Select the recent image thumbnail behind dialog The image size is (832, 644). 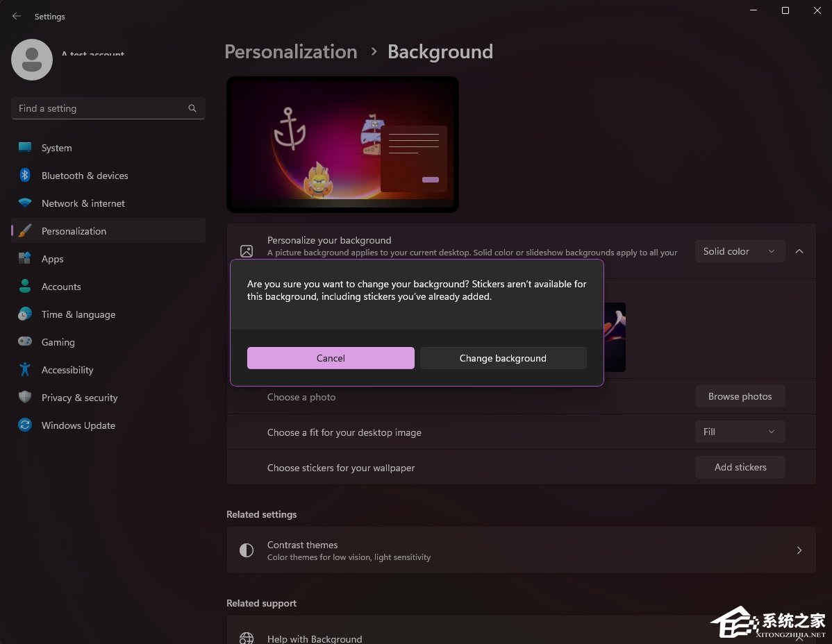[615, 337]
